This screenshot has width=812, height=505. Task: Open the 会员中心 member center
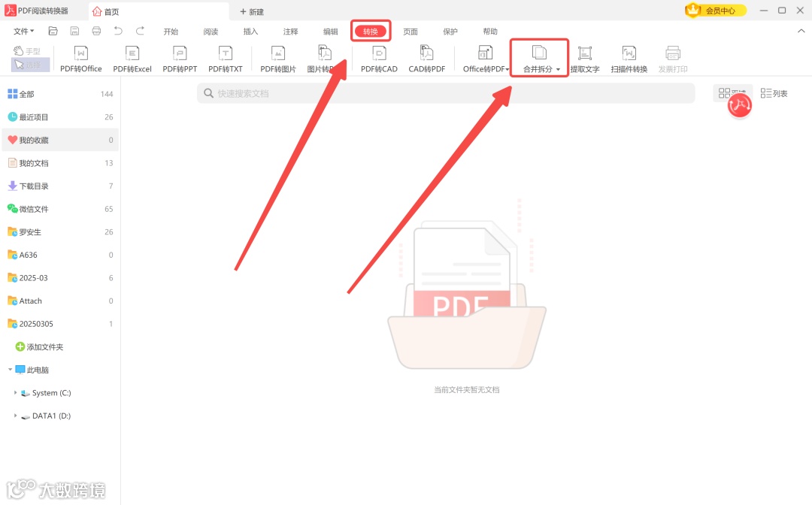pyautogui.click(x=716, y=11)
